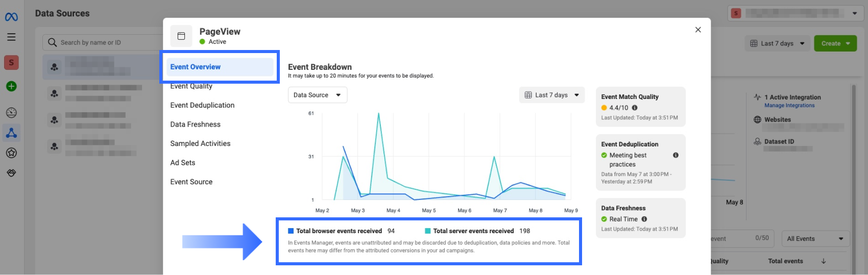Click info icon for Meeting best practices

point(676,155)
